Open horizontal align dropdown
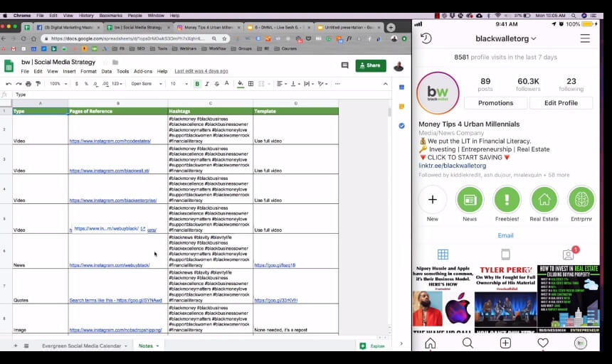 (281, 84)
